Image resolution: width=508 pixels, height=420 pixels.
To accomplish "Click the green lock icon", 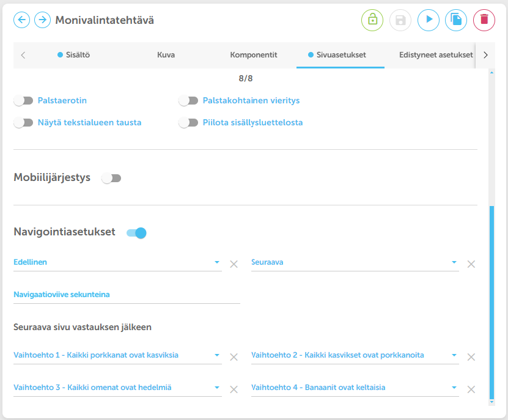I will [372, 20].
